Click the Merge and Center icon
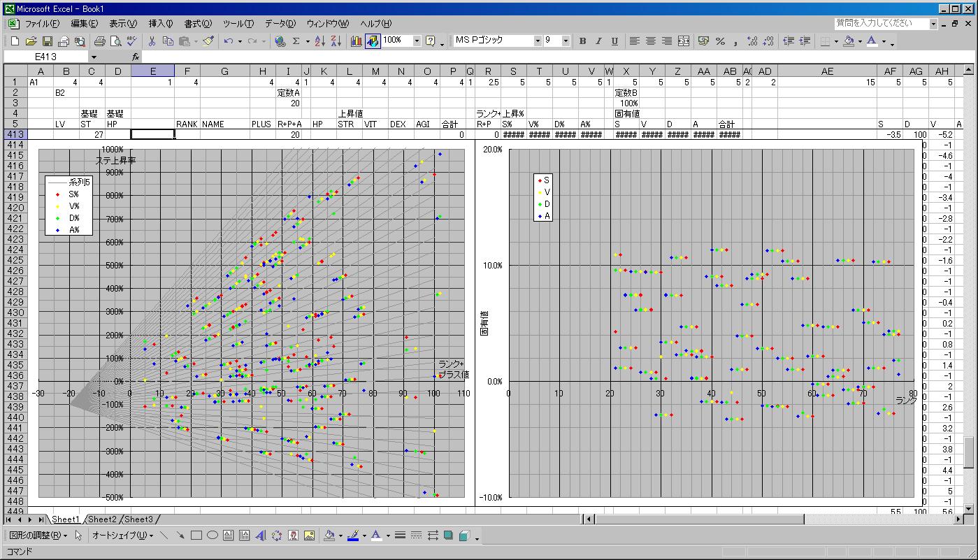Image resolution: width=978 pixels, height=560 pixels. (684, 41)
